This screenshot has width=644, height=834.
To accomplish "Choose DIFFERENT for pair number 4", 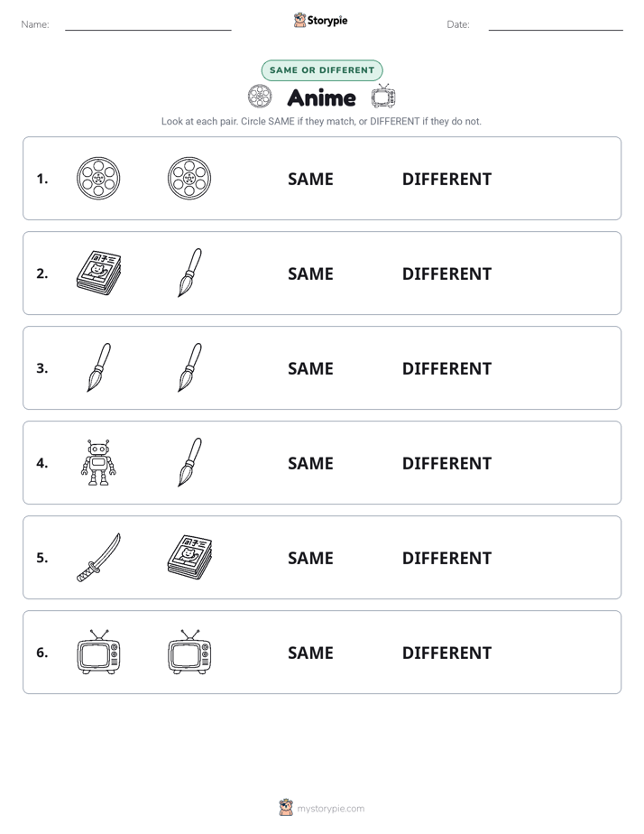I will point(446,463).
